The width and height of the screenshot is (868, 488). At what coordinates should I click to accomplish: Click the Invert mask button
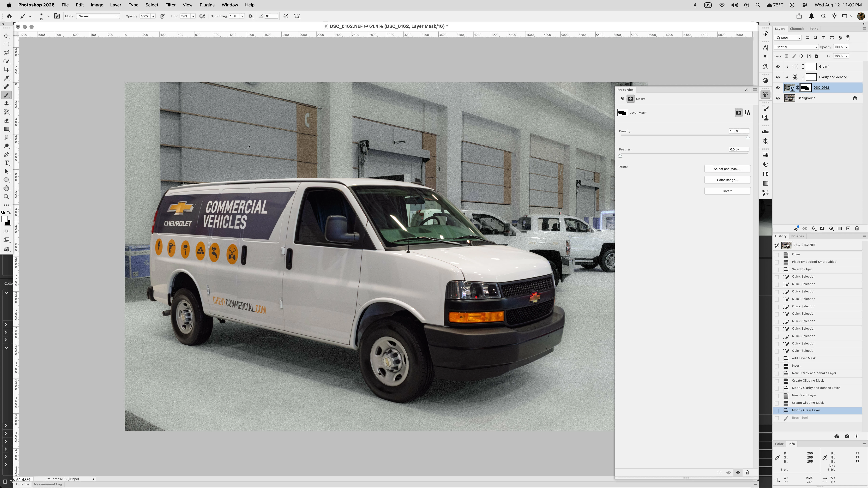tap(727, 191)
